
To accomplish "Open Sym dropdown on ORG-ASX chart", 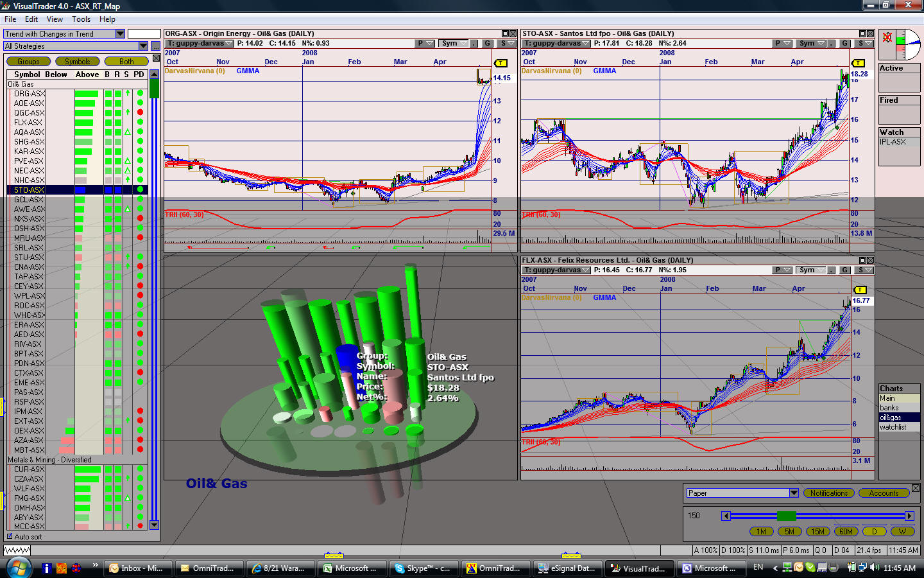I will (x=454, y=43).
